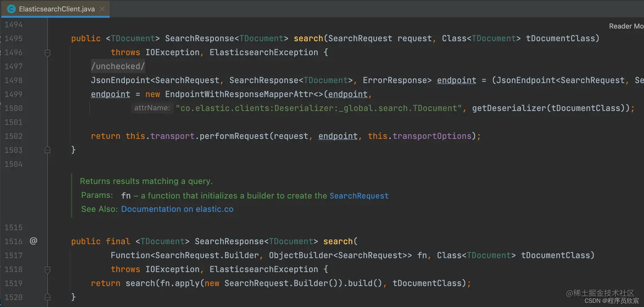Collapse the fold marker at line 1520
Viewport: 644px width, 307px height.
tap(47, 297)
